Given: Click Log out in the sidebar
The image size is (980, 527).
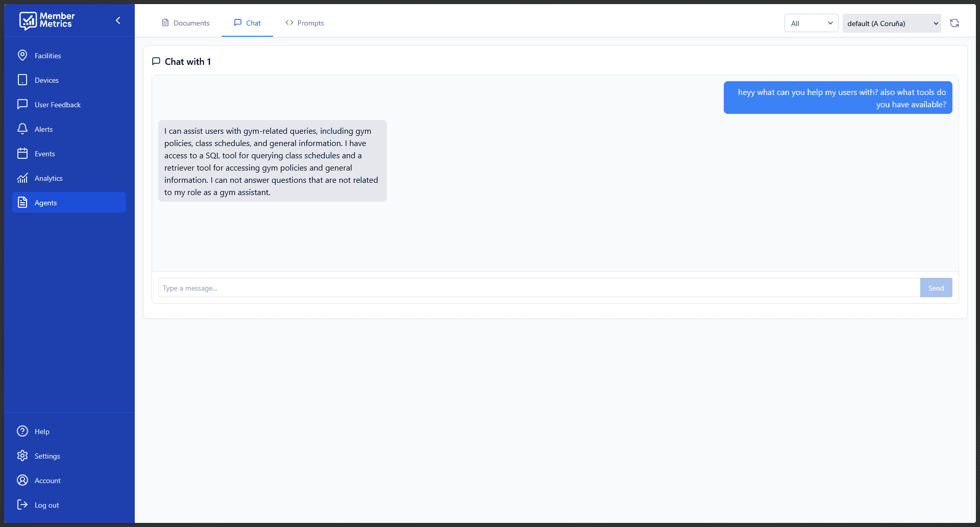Looking at the screenshot, I should (x=46, y=505).
